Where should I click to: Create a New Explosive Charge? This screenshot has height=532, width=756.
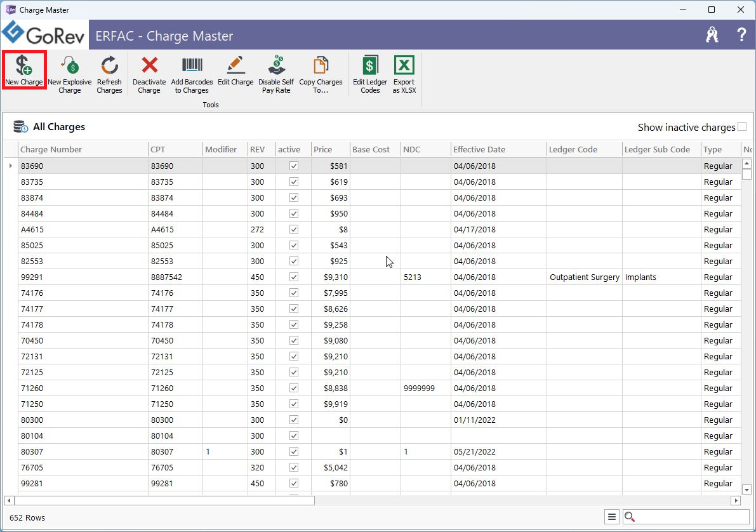(69, 74)
